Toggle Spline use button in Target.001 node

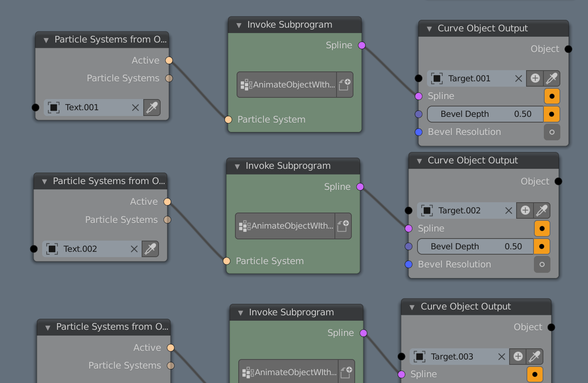[552, 96]
